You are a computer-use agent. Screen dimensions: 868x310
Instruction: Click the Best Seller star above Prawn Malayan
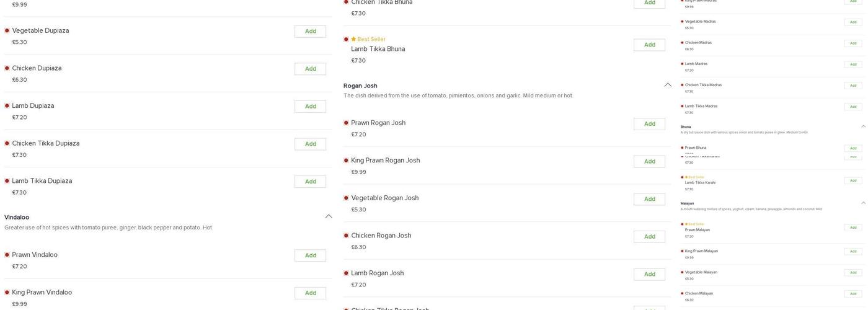tap(686, 224)
